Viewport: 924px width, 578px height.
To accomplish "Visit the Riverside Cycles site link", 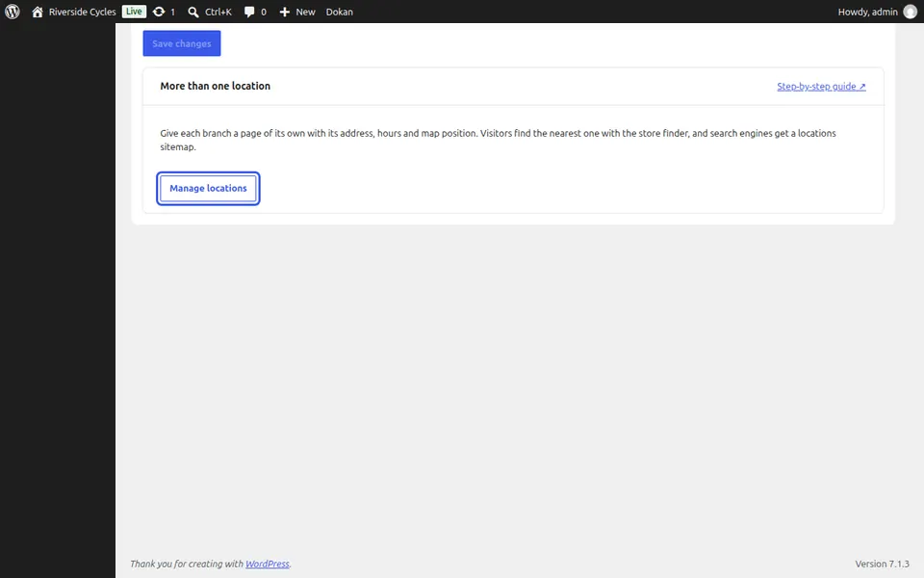I will [x=82, y=12].
